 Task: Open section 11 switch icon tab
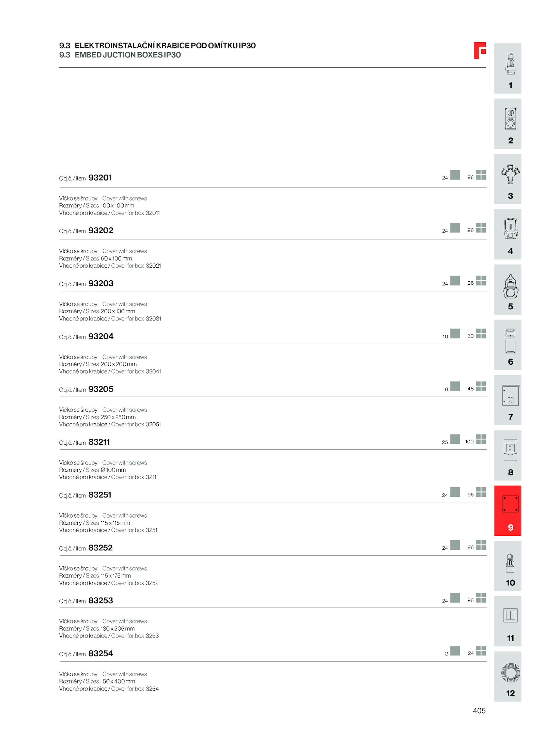point(508,621)
